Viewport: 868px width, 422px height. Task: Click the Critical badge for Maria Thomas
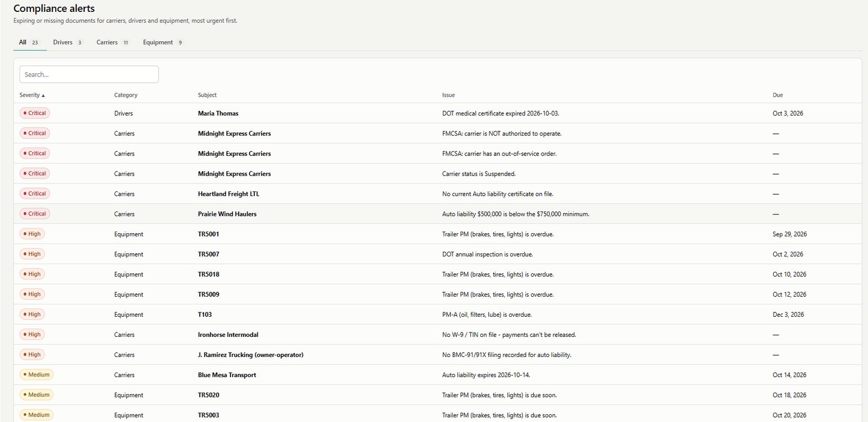click(x=35, y=113)
